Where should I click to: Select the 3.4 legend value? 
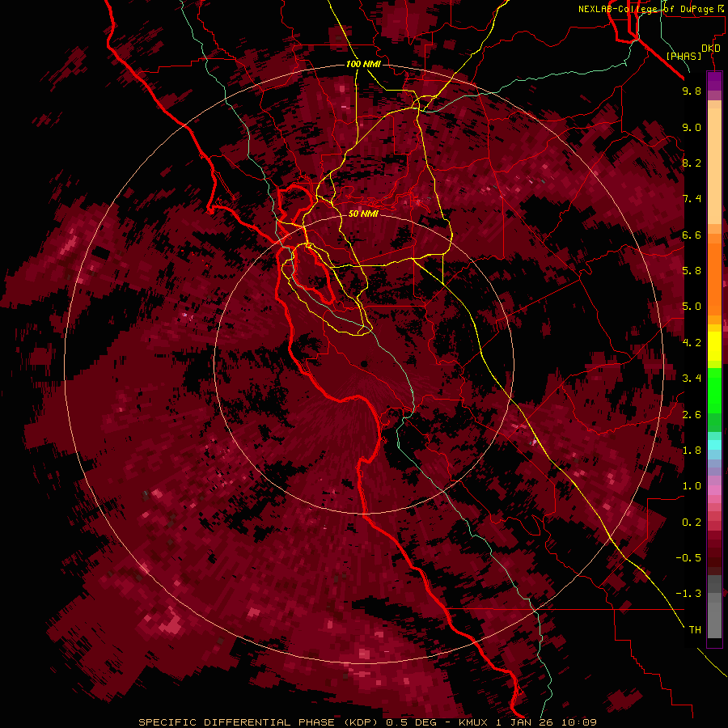(x=692, y=379)
